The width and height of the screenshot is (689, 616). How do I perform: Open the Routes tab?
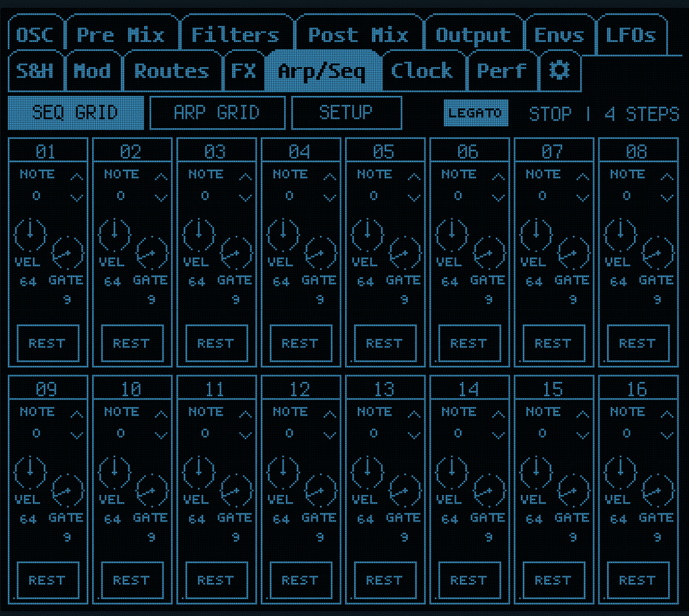[x=172, y=70]
